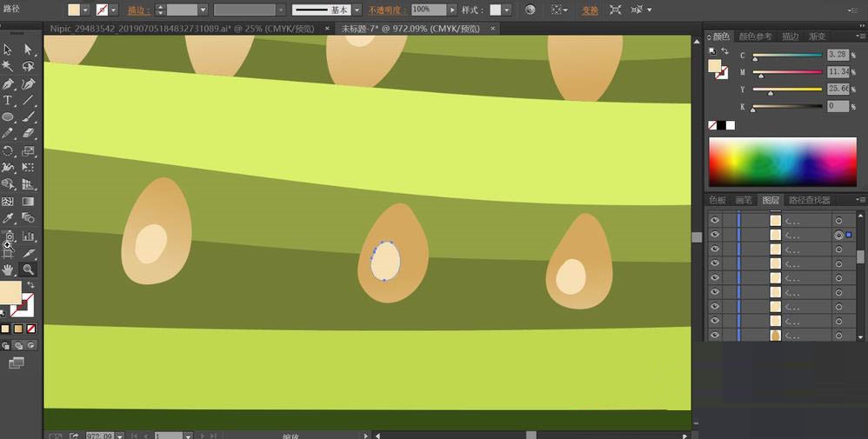
Task: Select the Pen tool in the toolbox
Action: click(x=8, y=84)
